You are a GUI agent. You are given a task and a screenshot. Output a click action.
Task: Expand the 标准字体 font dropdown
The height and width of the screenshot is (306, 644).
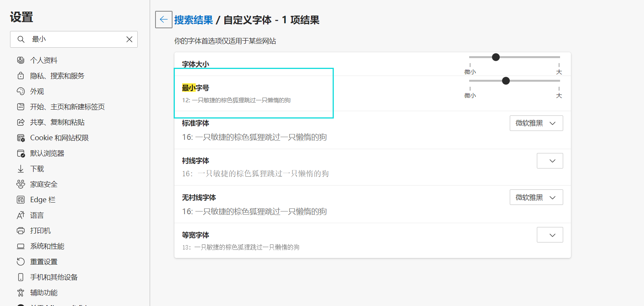point(536,123)
